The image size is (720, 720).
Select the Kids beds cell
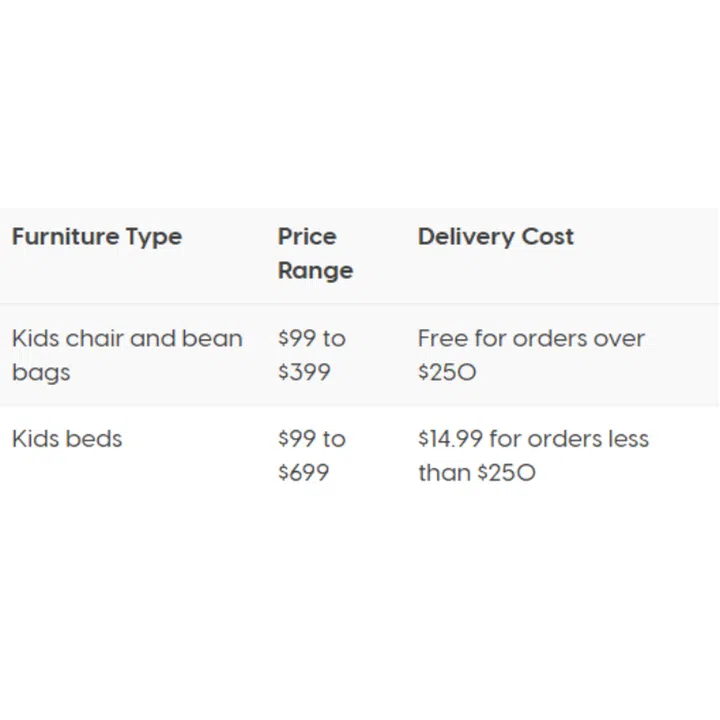pos(67,439)
